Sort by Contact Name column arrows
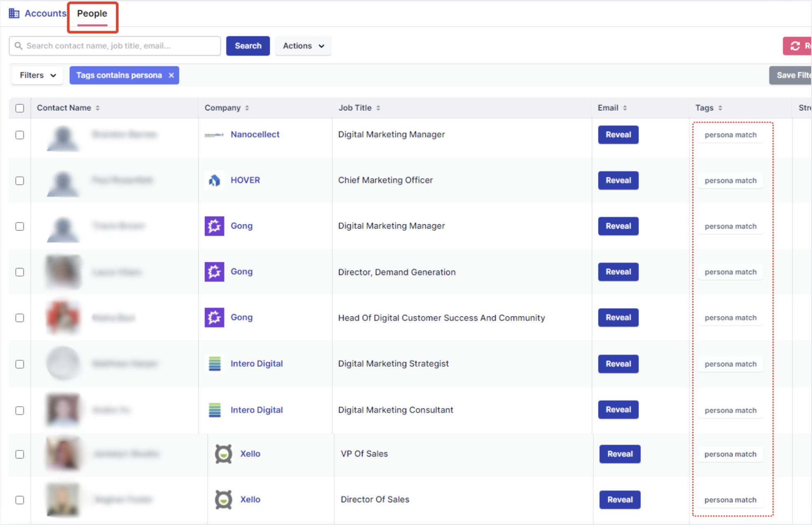 pos(98,108)
